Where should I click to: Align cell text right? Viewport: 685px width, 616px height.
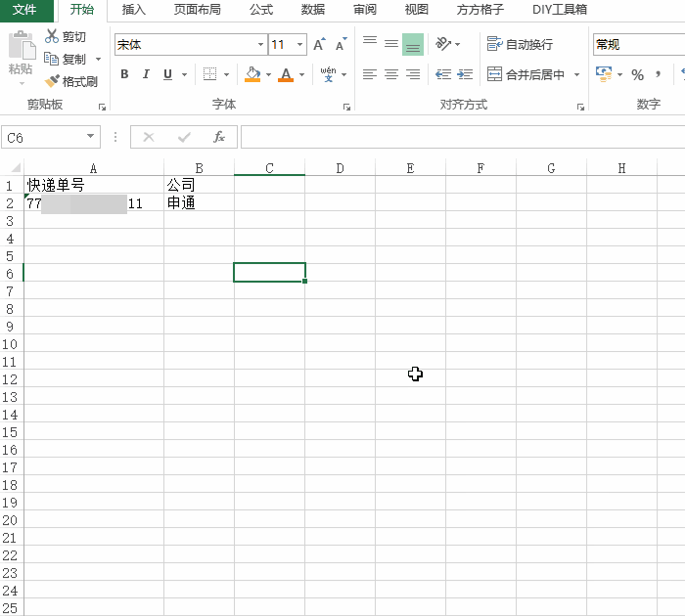413,74
